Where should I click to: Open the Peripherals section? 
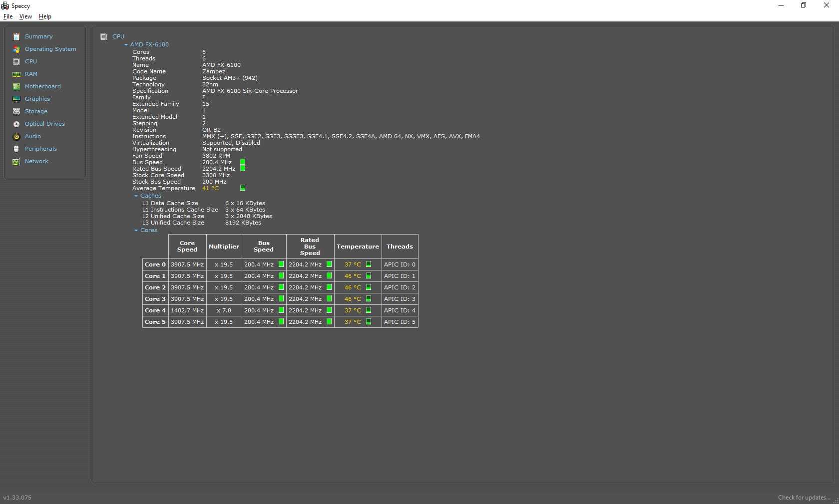point(41,149)
